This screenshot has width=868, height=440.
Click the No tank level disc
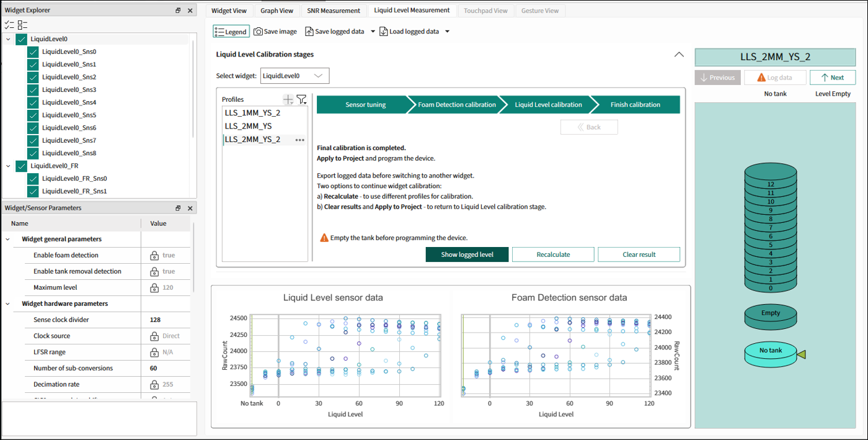(x=771, y=353)
